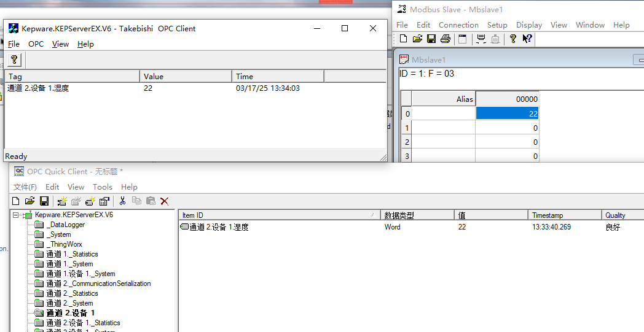Click the Alias column header in Mbslave1
The width and height of the screenshot is (644, 332).
coord(444,99)
